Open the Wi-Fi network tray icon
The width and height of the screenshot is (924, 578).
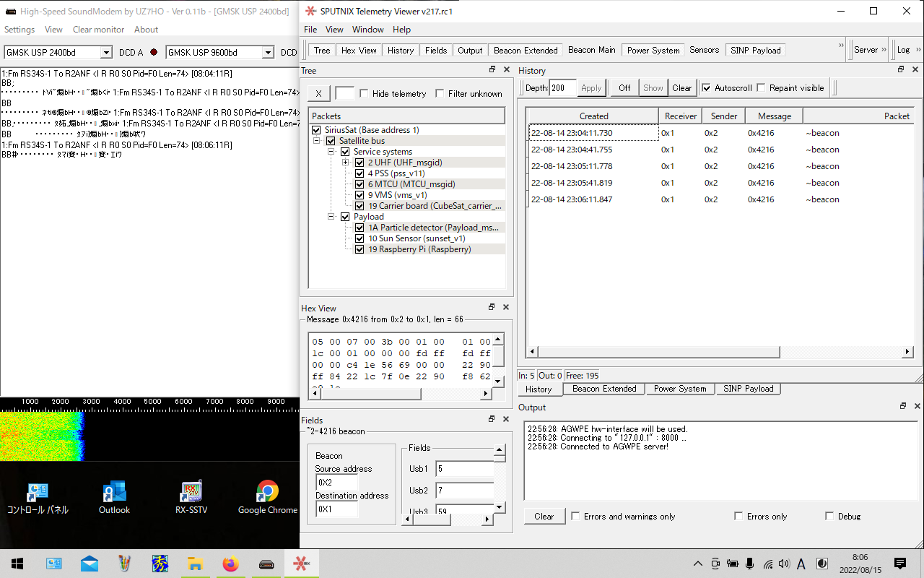pyautogui.click(x=767, y=564)
